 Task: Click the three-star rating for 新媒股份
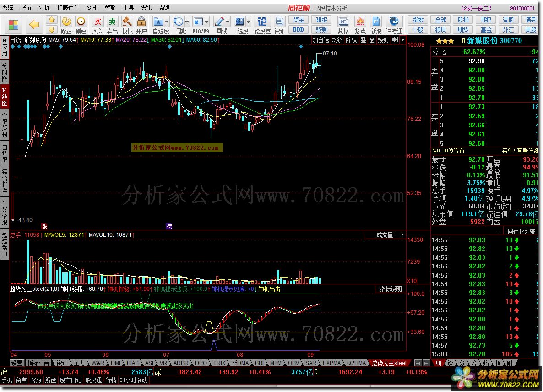445,41
